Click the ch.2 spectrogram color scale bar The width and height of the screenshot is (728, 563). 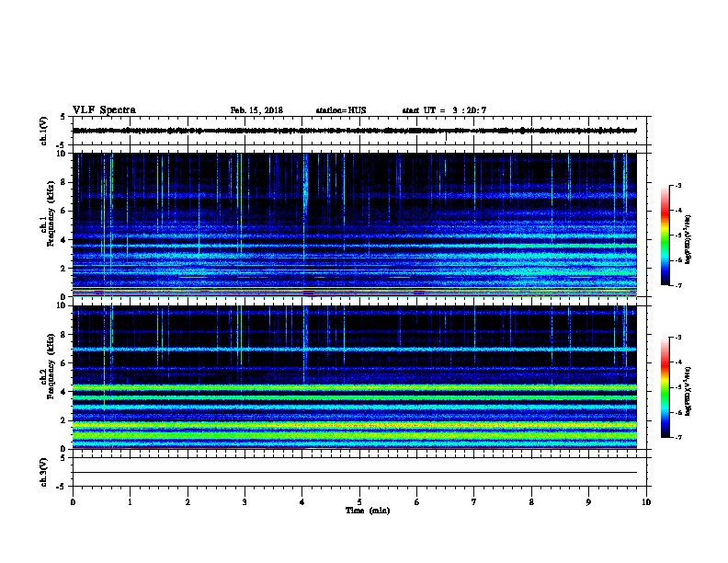665,387
